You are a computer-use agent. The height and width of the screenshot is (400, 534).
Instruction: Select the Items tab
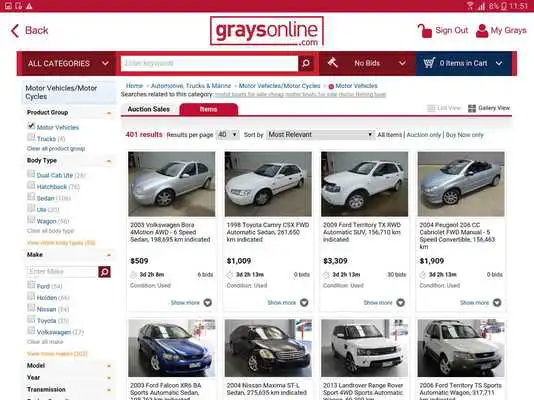click(208, 109)
